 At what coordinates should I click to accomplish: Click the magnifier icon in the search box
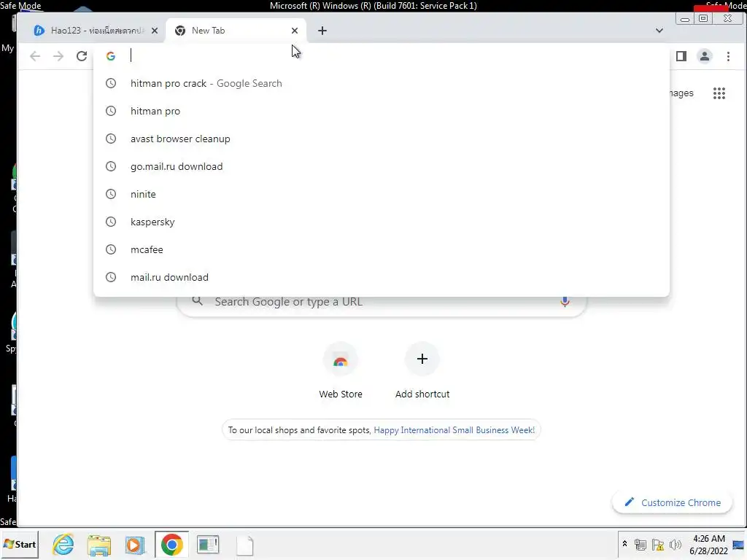197,301
